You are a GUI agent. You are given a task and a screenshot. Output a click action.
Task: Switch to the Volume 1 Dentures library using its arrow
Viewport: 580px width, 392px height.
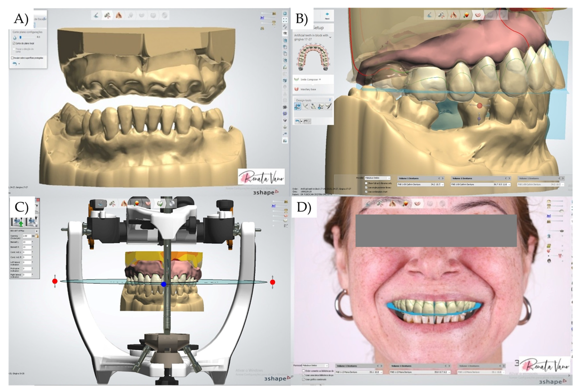coord(443,178)
